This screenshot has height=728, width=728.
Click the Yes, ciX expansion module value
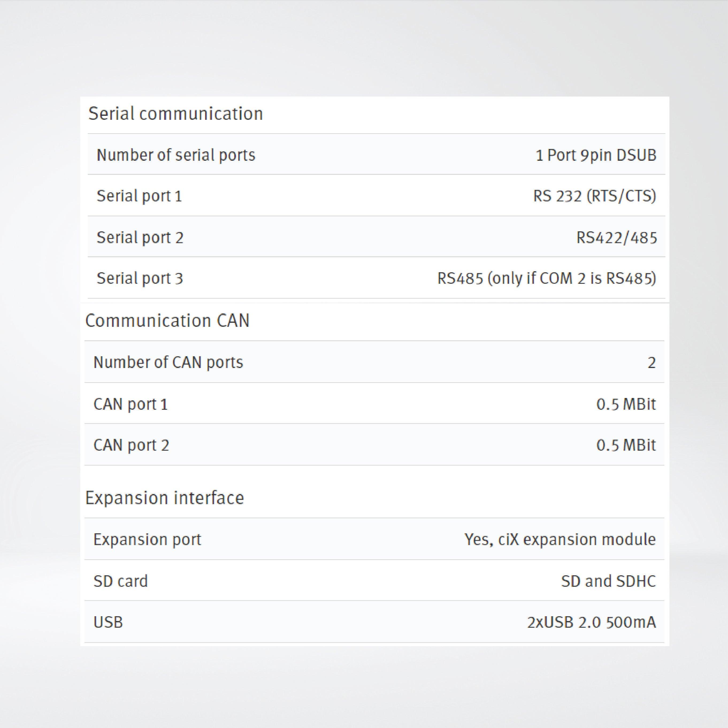(560, 539)
